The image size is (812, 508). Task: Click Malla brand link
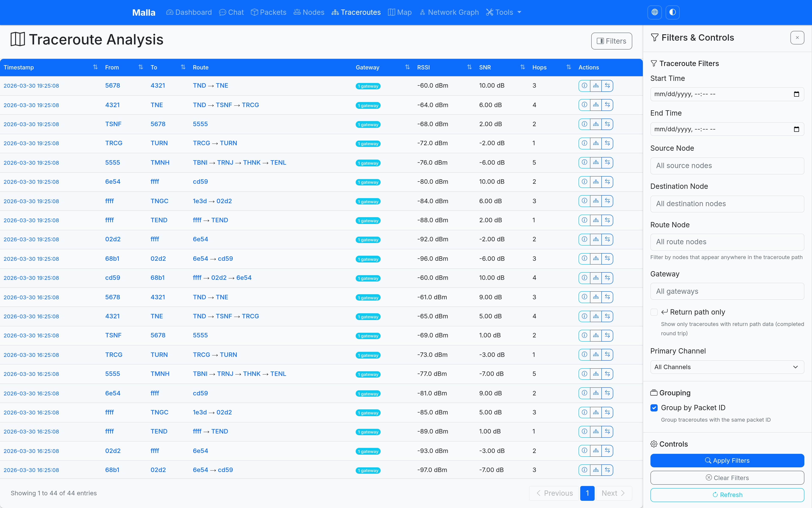[x=144, y=12]
